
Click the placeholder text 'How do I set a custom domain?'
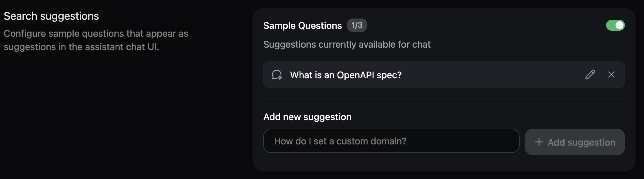(340, 141)
